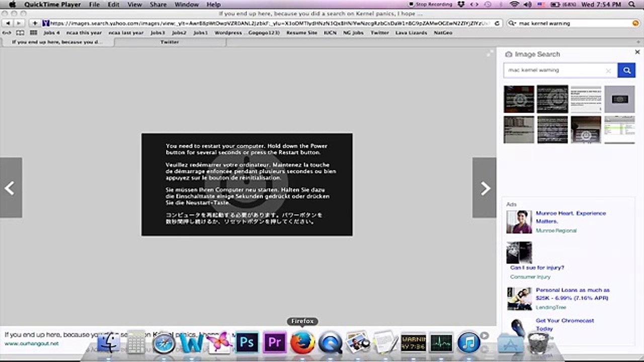Show next image with right arrow
The image size is (644, 362).
485,188
